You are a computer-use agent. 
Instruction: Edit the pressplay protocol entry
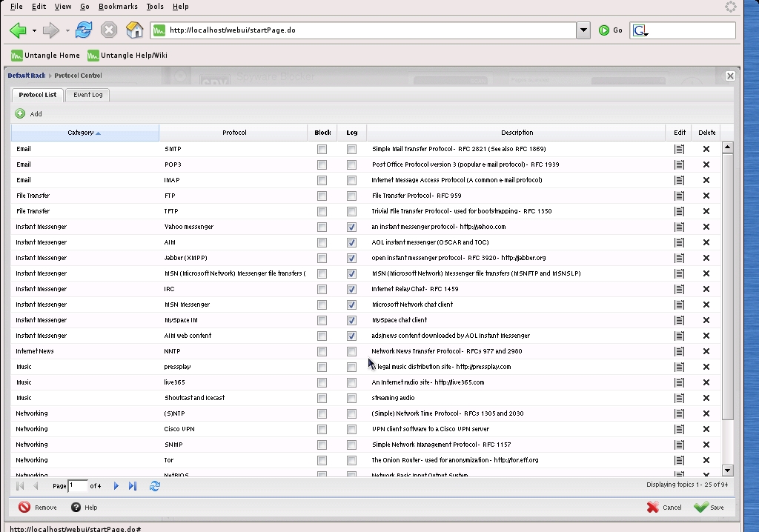679,367
